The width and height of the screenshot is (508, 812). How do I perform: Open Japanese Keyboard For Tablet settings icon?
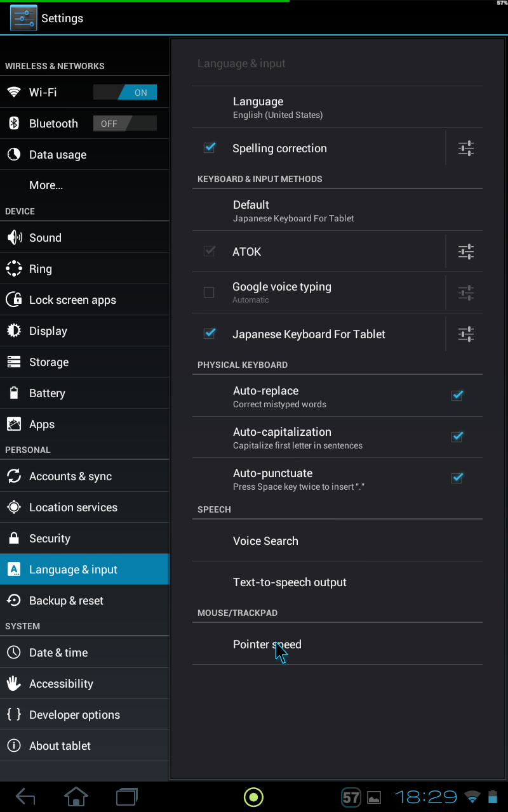(x=466, y=334)
